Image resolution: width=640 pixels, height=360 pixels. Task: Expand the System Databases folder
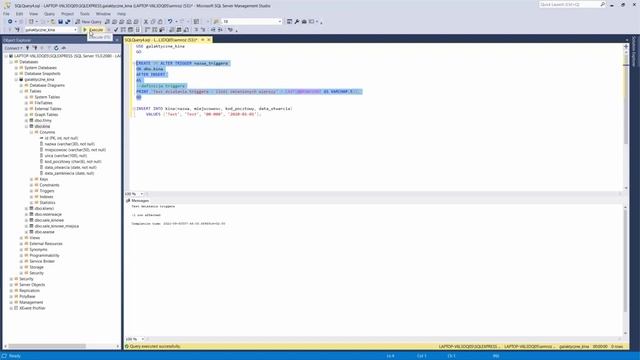(x=16, y=68)
